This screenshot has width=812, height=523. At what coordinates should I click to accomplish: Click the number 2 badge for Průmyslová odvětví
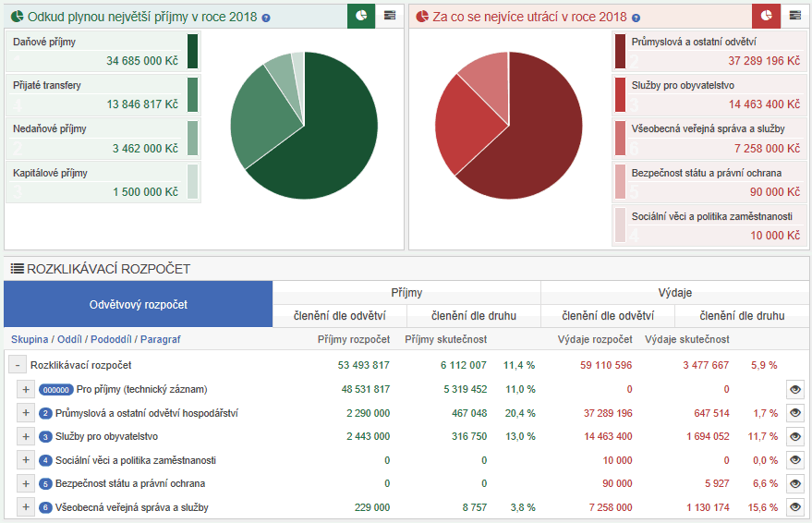[x=45, y=413]
